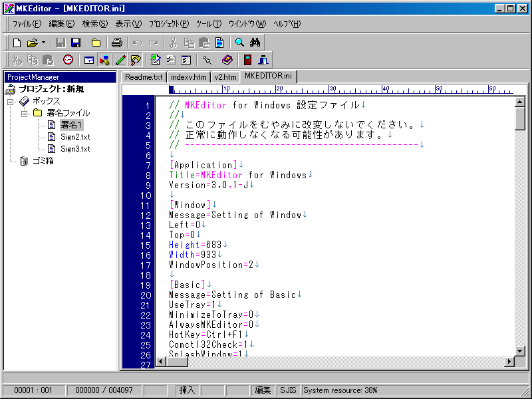
Task: Select the 署名ファイル folder in the tree
Action: coord(68,113)
